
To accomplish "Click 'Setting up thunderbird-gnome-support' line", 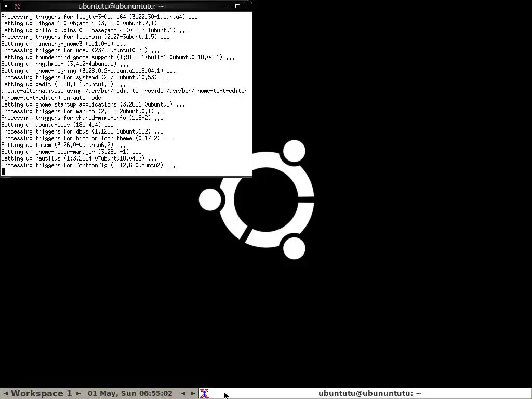I will [118, 57].
